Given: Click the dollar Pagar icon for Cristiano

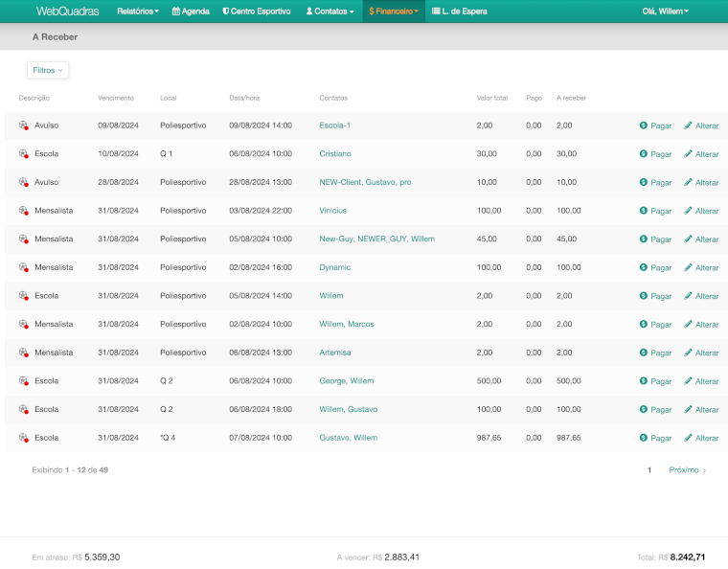Looking at the screenshot, I should click(x=644, y=154).
